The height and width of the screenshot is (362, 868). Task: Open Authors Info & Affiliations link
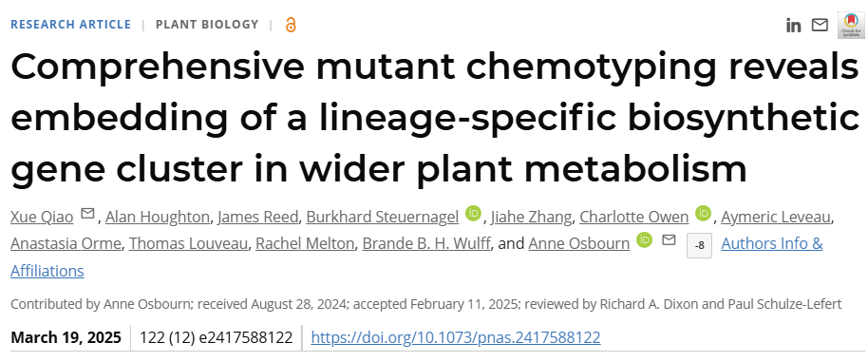tap(416, 257)
